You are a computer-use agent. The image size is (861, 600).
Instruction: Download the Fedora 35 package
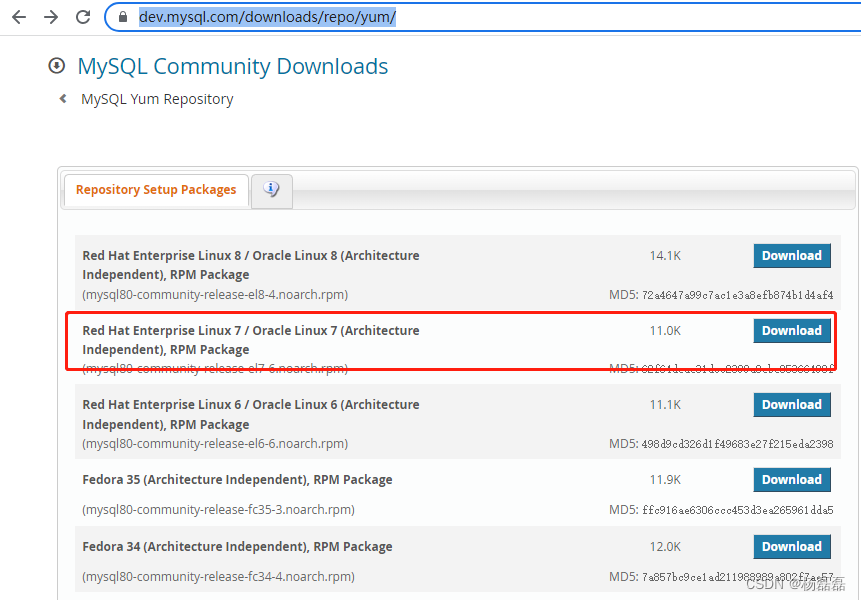click(791, 479)
